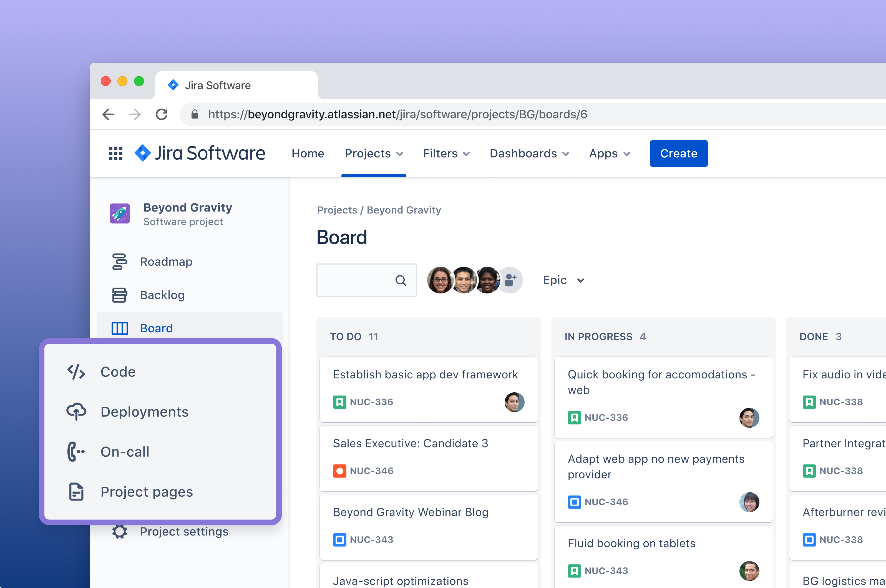886x588 pixels.
Task: Click assignee avatar on Adapt web app card
Action: [749, 502]
